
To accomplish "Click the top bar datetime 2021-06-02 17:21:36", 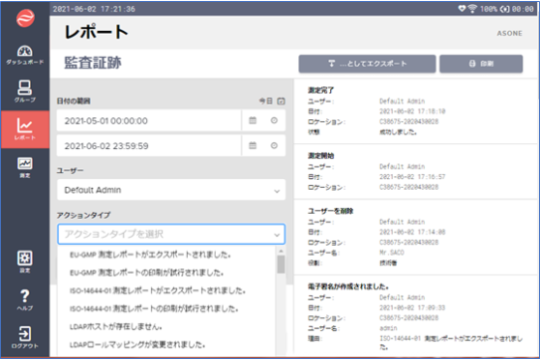I will click(94, 9).
